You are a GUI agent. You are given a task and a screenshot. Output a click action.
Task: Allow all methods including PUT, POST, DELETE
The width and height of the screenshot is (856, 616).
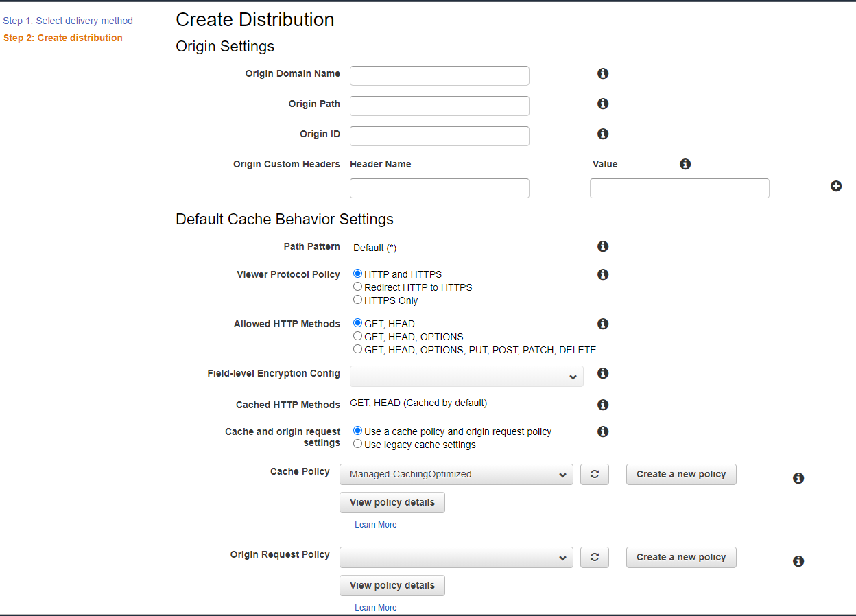(x=357, y=349)
